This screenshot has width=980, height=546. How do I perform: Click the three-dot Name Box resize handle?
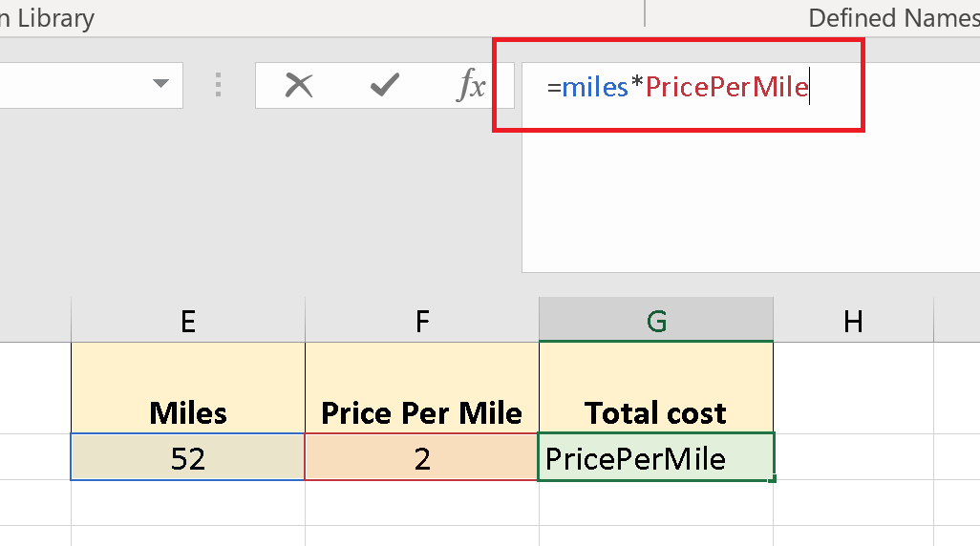pos(219,86)
